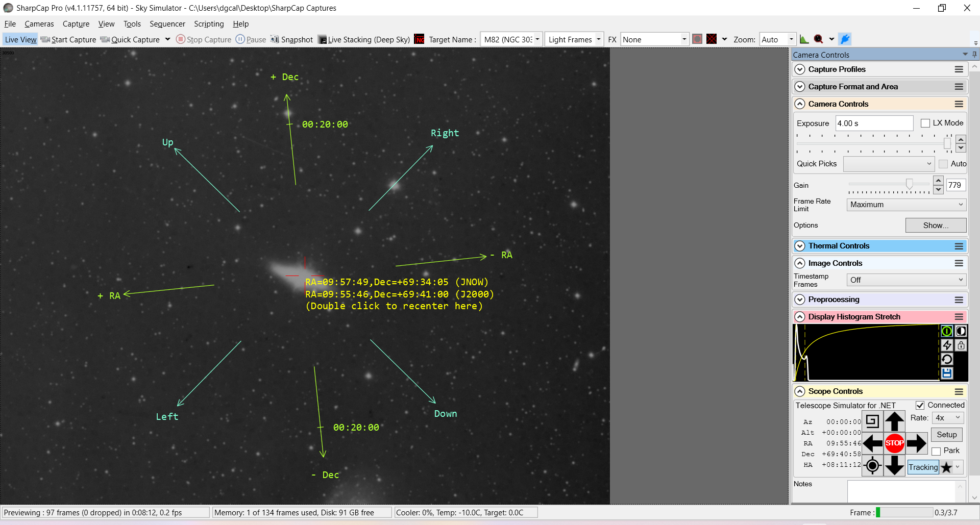Adjust the Gain slider handle

pyautogui.click(x=909, y=184)
